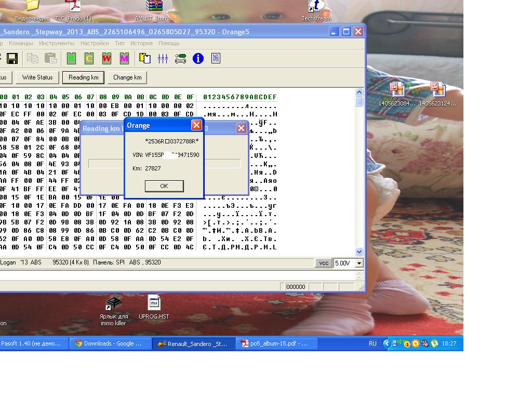The width and height of the screenshot is (532, 399).
Task: Click the screwdriver and wrench tools icon
Action: tap(180, 58)
